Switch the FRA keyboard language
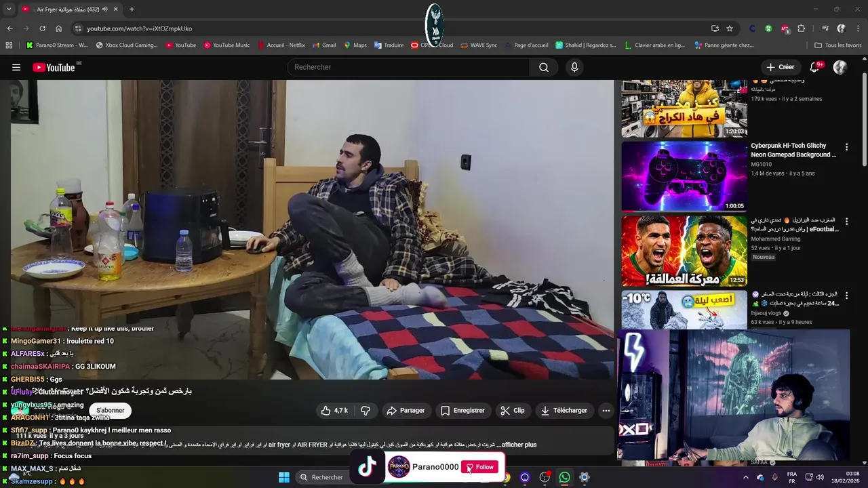 [792, 477]
